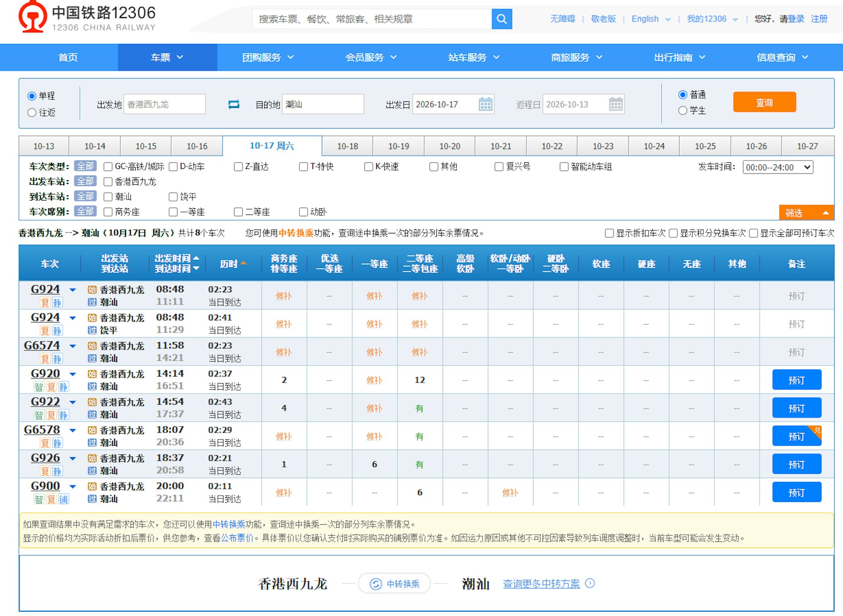Enable the 显示折扣车次 checkbox
Image resolution: width=843 pixels, height=616 pixels.
point(609,233)
